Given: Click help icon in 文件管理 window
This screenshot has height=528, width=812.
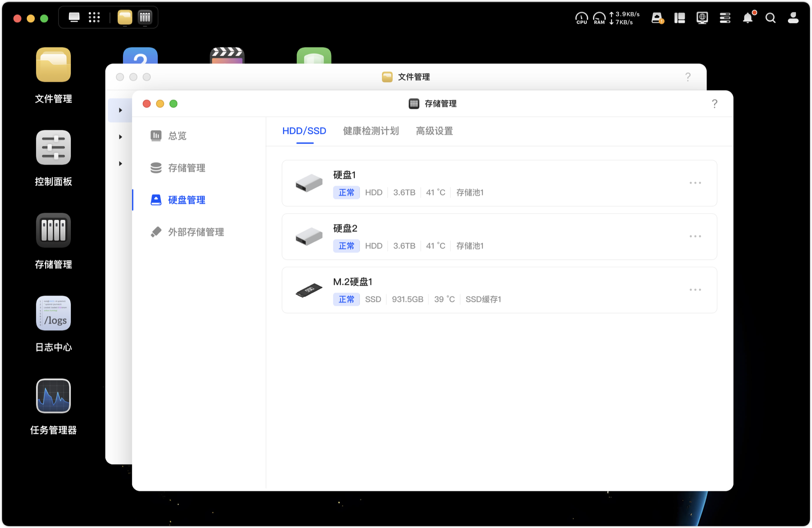Looking at the screenshot, I should pos(688,77).
